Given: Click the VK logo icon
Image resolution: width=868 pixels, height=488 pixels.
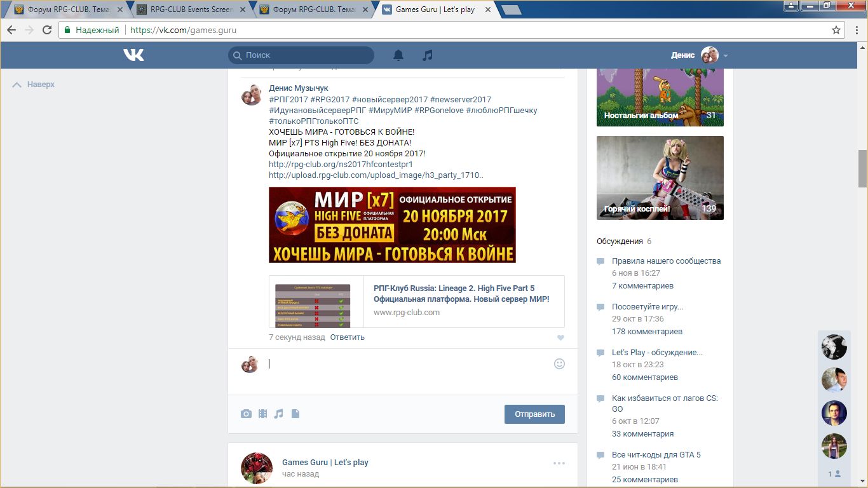Looking at the screenshot, I should [133, 55].
